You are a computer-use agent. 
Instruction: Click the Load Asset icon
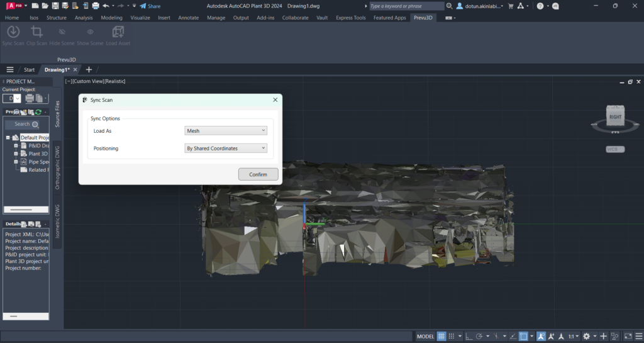[x=118, y=32]
